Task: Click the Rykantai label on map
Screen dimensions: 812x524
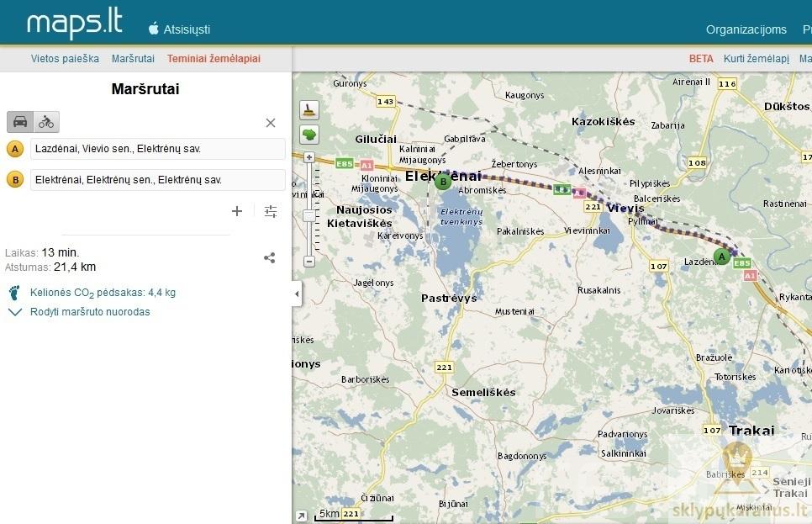Action: click(x=795, y=297)
